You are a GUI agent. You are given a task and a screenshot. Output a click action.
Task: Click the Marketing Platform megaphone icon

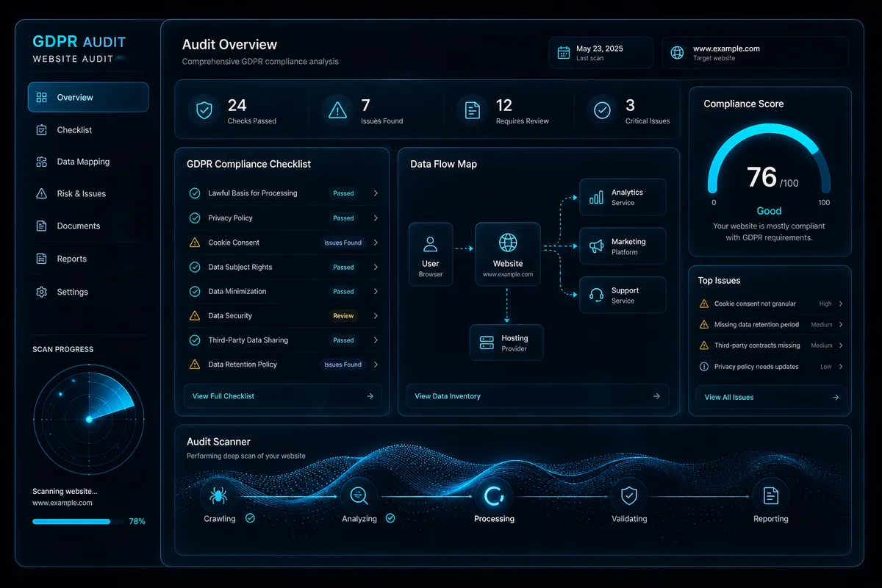pyautogui.click(x=596, y=246)
